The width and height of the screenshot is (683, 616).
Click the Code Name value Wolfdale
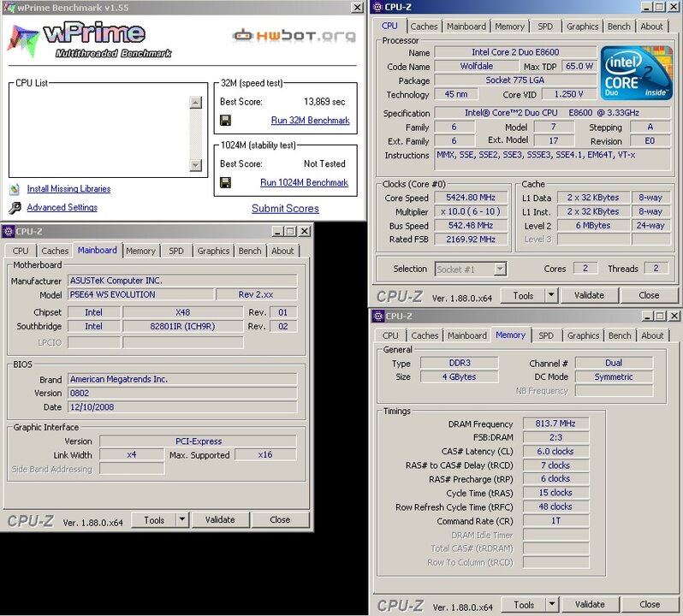click(x=477, y=66)
